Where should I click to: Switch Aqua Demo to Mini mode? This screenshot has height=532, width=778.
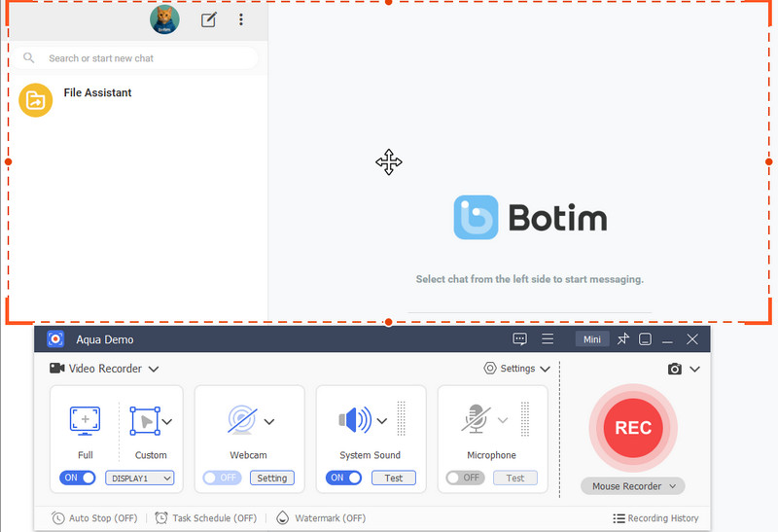592,339
